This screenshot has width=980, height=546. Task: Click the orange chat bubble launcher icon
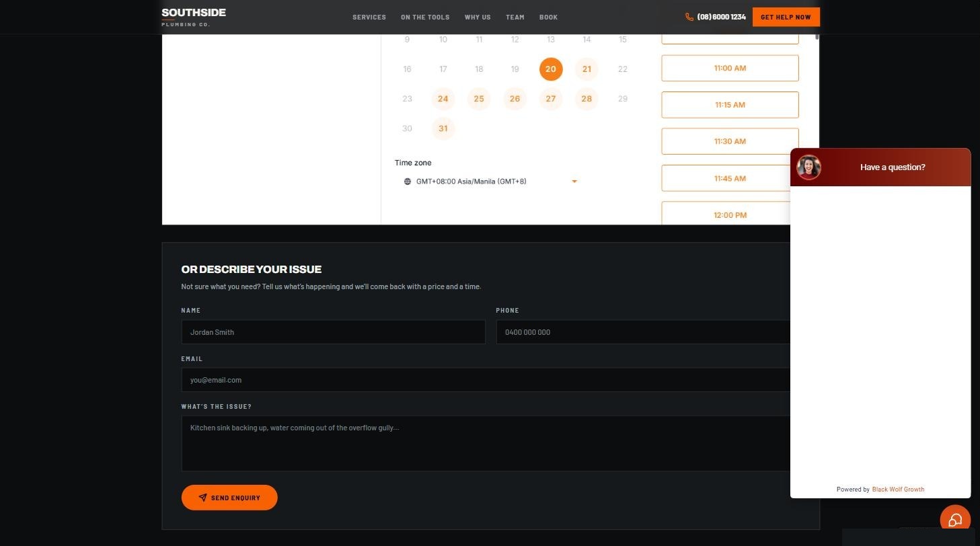tap(955, 520)
